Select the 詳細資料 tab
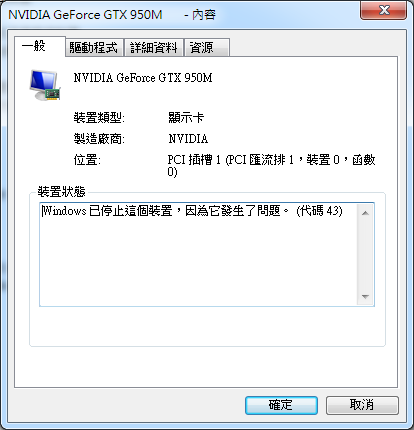Image resolution: width=414 pixels, height=430 pixels. 154,48
